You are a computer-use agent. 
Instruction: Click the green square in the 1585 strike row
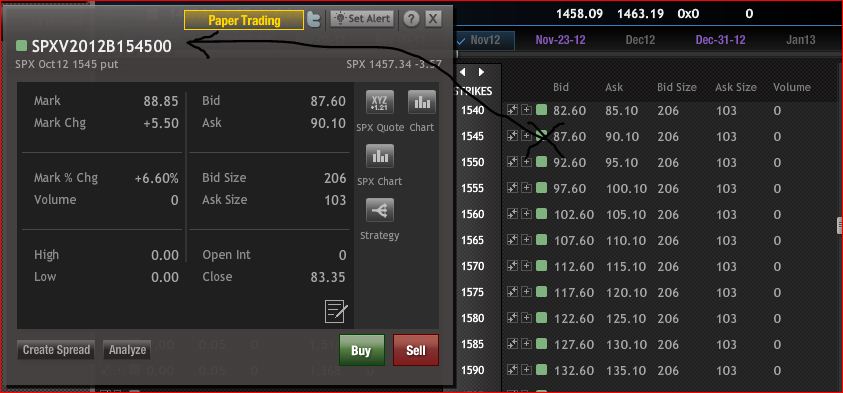click(x=541, y=344)
